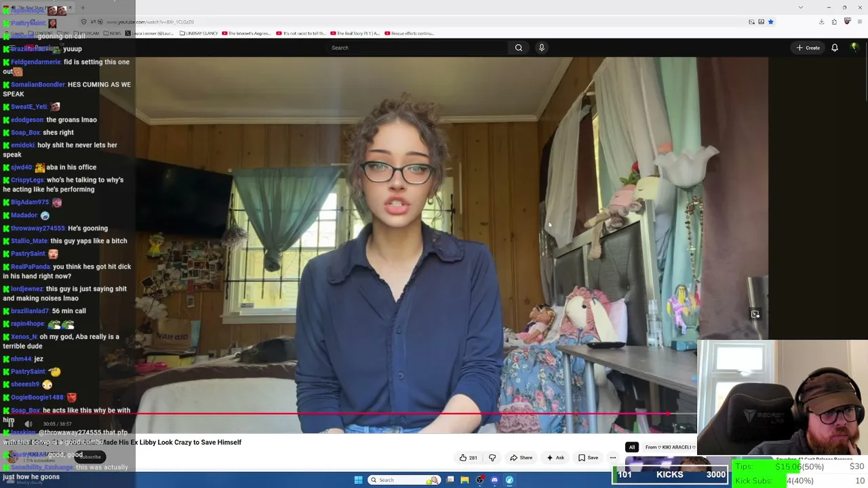Open more actions ellipsis below the video

[x=613, y=457]
